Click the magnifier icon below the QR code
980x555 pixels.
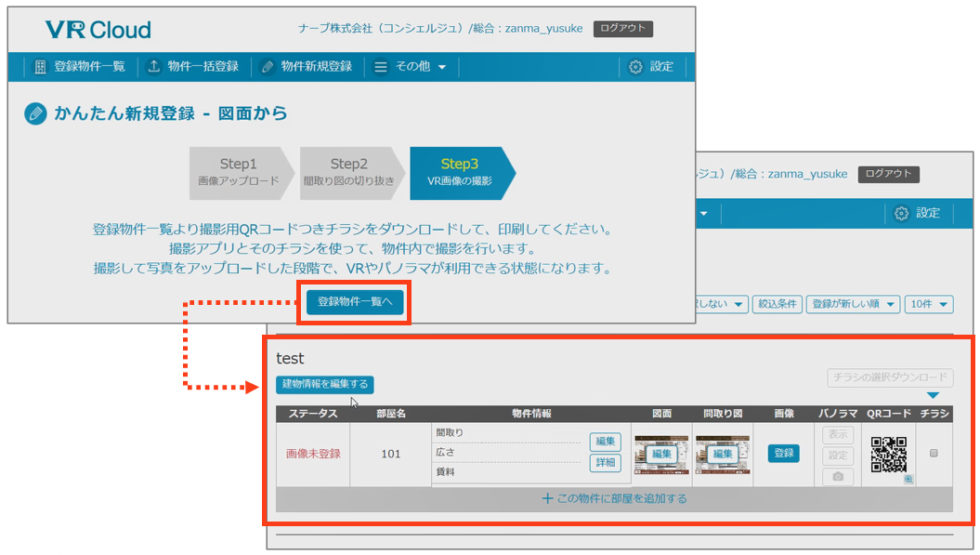(908, 479)
